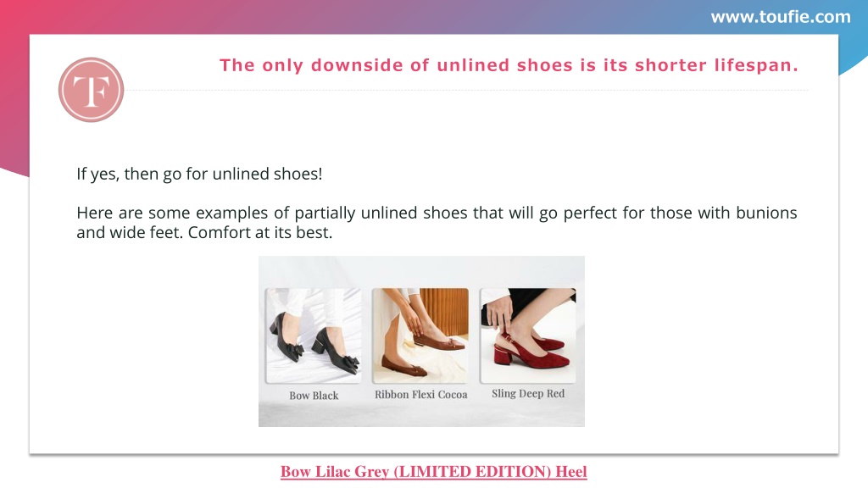Click the Bow Black caption text

pos(314,396)
